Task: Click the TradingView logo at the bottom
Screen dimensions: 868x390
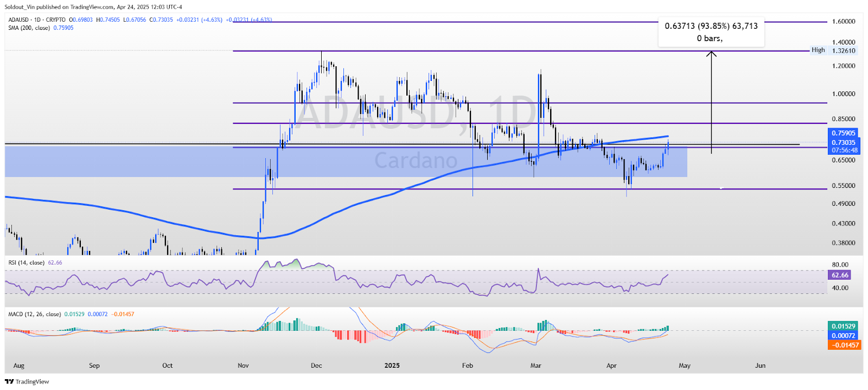Action: [x=27, y=381]
